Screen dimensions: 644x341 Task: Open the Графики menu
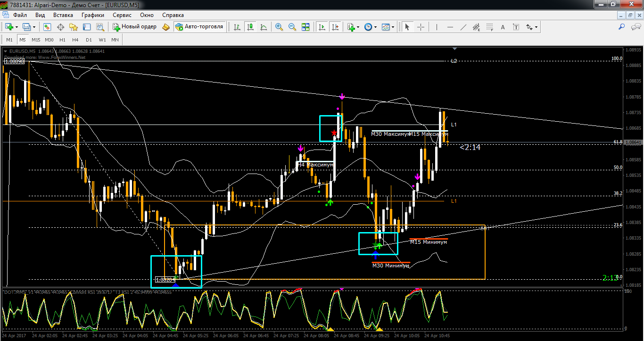point(92,15)
